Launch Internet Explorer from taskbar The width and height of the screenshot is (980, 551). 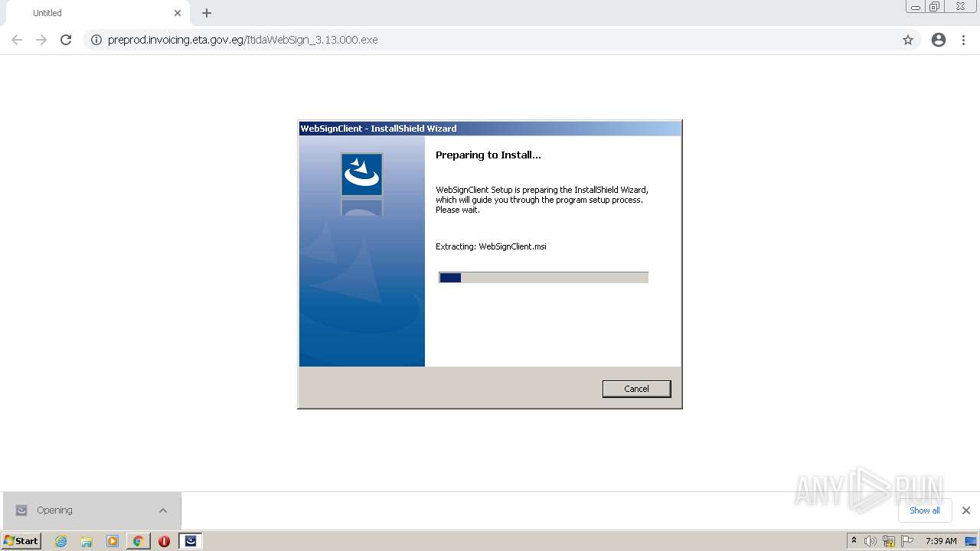(61, 541)
